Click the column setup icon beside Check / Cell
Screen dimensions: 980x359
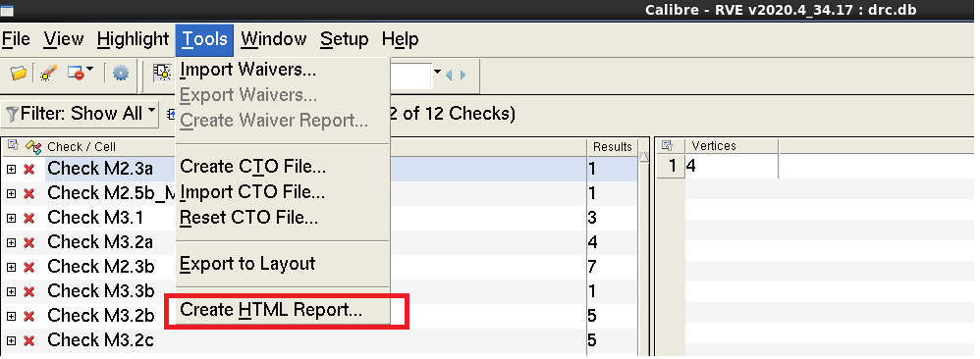12,146
